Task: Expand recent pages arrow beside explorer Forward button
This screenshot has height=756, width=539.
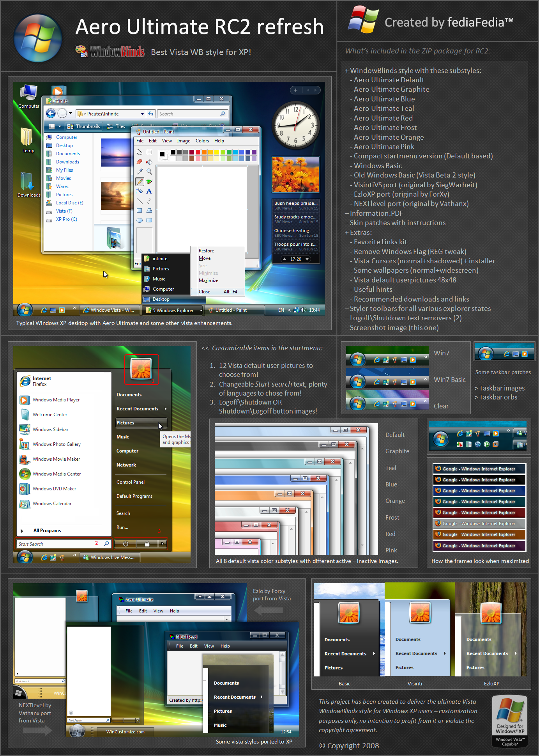Action: pos(70,114)
